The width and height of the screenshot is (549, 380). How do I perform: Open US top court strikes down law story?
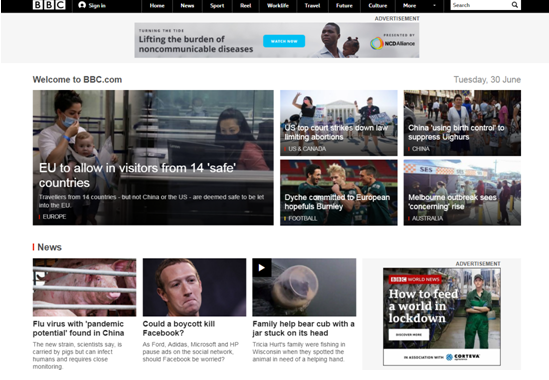click(336, 132)
